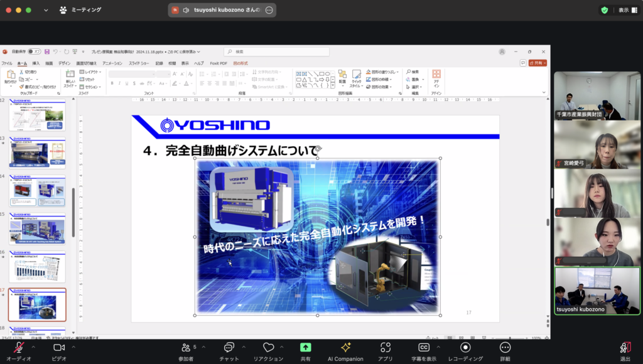Click the green 共有 share screen button
The image size is (643, 364).
pyautogui.click(x=306, y=351)
